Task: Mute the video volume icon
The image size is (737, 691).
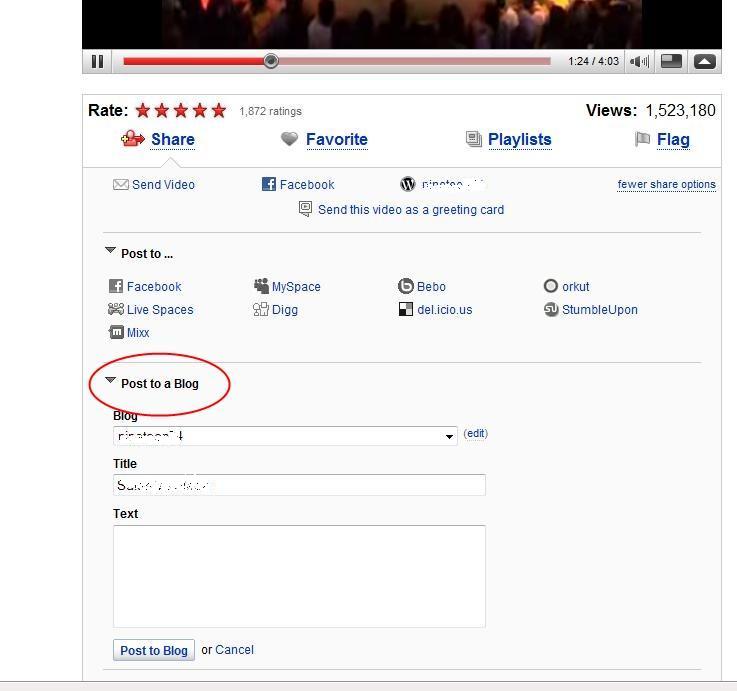Action: pos(639,61)
